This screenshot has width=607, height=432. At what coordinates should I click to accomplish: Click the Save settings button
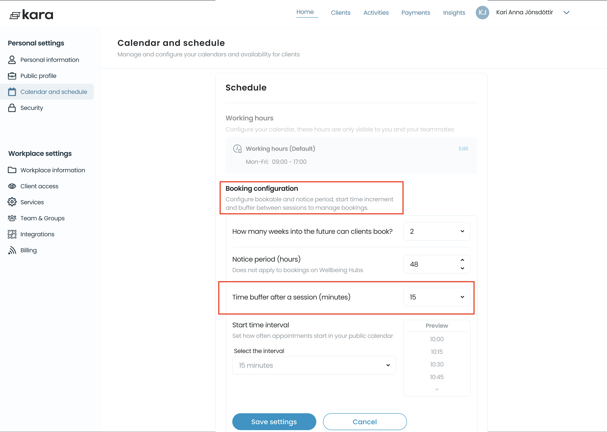click(274, 422)
